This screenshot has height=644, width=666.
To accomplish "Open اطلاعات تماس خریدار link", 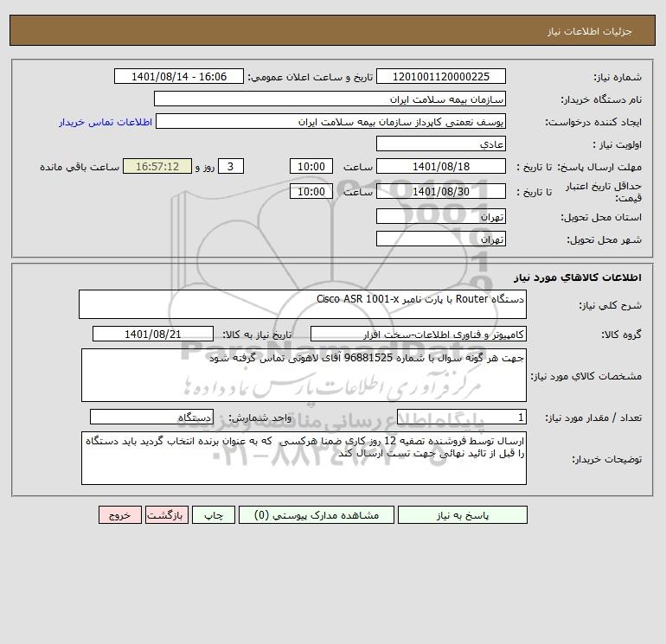I will 106,122.
